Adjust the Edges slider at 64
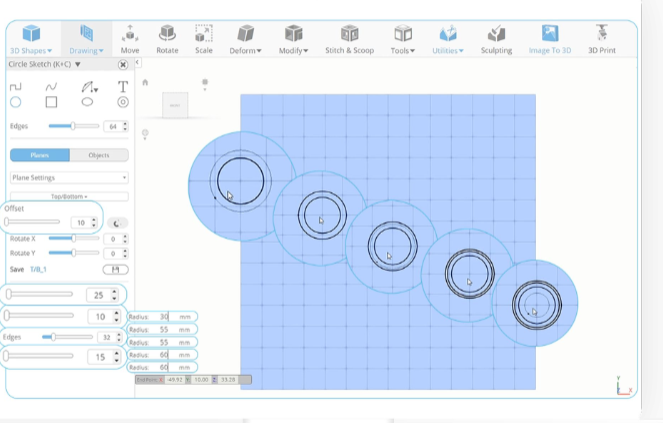663x423 pixels. 74,126
